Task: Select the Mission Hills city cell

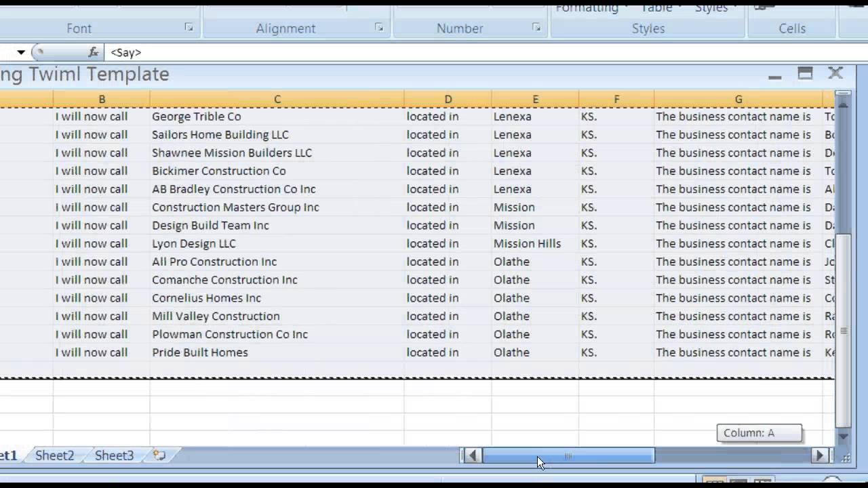Action: coord(535,243)
